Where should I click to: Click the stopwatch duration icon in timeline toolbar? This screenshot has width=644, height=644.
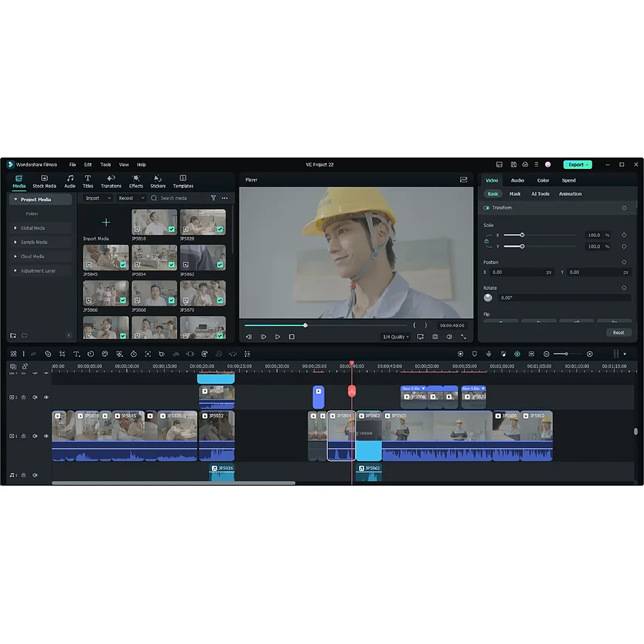pos(134,354)
